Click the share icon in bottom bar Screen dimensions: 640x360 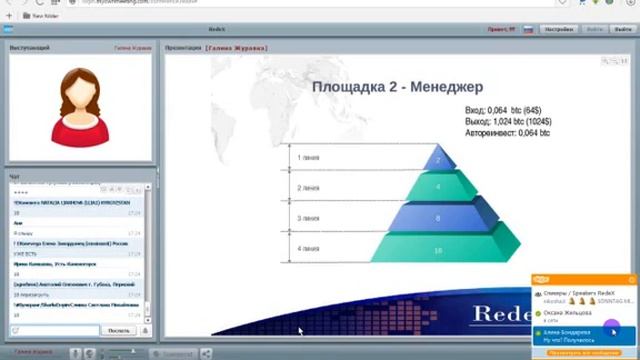[x=206, y=354]
